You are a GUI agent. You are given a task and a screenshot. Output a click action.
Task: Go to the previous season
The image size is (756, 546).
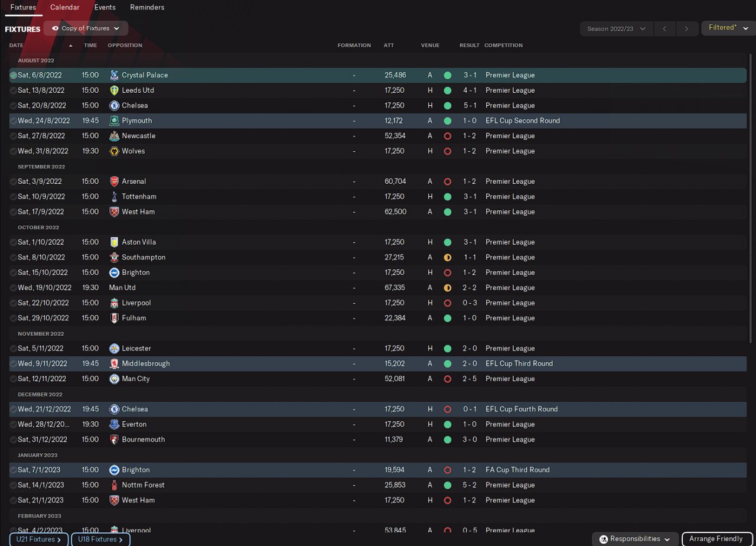click(664, 28)
